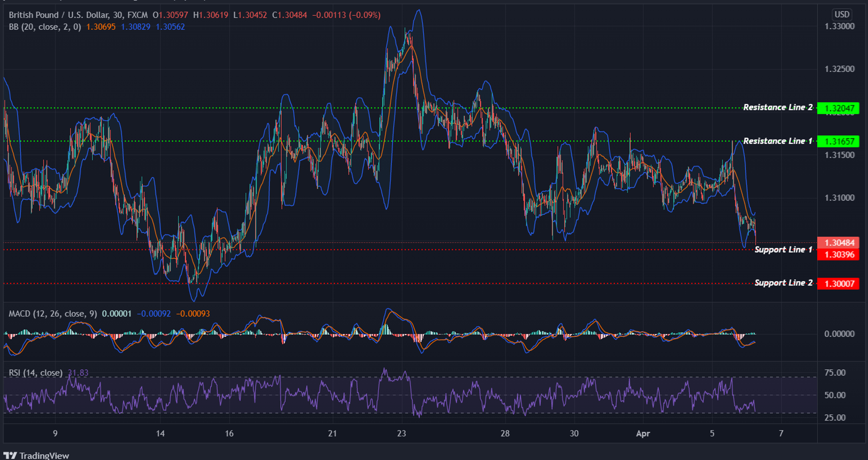868x460 pixels.
Task: Select the Resistance Line 2 price label 1.32047
Action: tap(837, 107)
